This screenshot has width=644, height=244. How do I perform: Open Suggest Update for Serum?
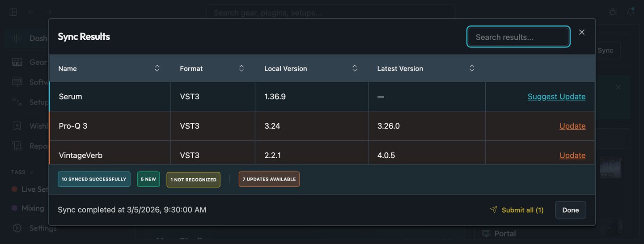(556, 97)
